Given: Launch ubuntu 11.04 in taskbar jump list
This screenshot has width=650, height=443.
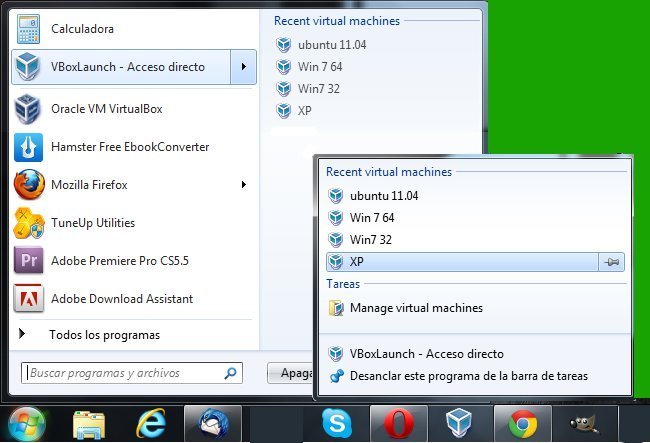Looking at the screenshot, I should click(475, 196).
